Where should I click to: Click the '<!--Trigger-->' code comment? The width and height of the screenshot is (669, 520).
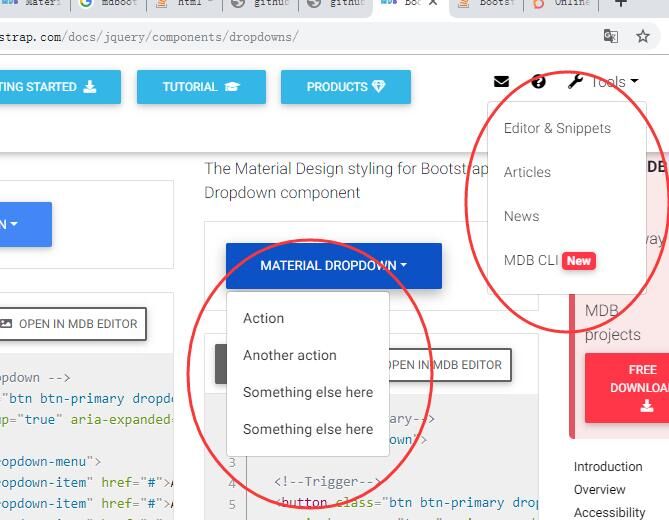coord(328,482)
